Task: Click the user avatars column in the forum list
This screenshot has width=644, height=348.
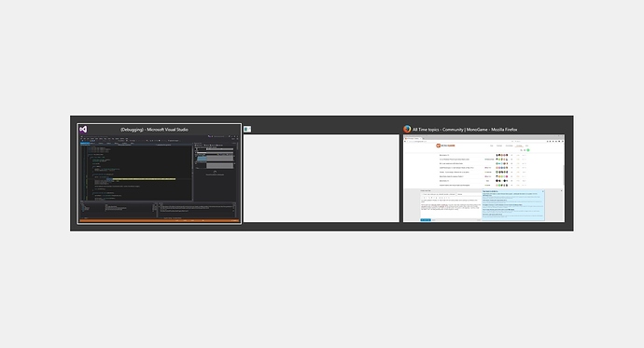Action: [502, 170]
